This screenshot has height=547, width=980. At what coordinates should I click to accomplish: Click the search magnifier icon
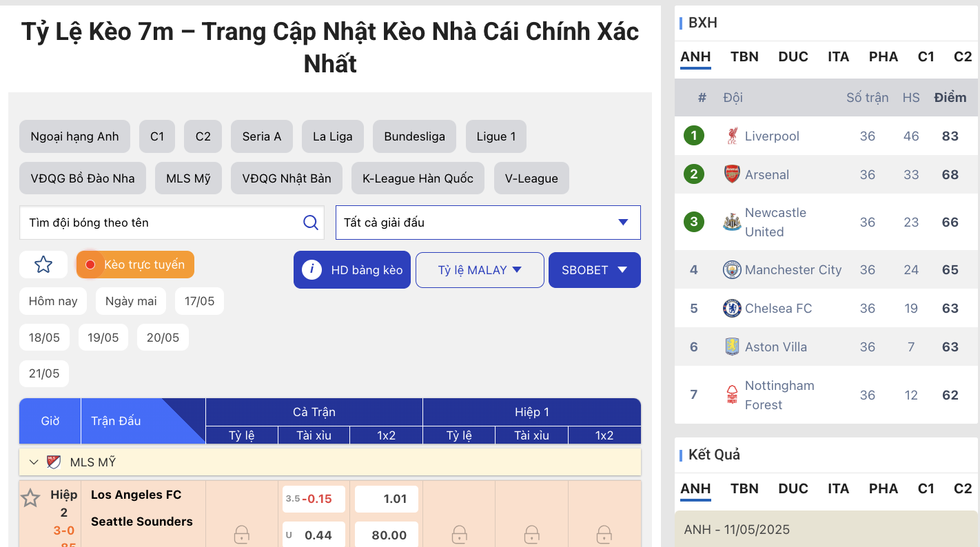click(311, 223)
